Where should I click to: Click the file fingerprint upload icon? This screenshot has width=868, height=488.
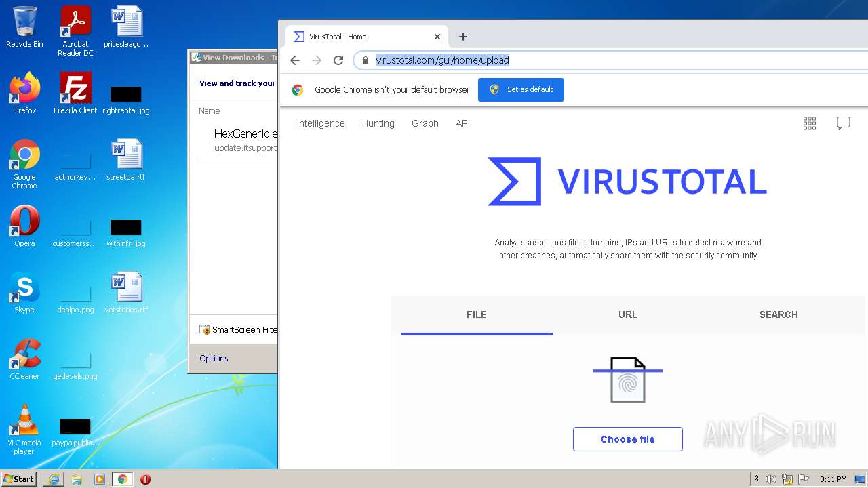[x=628, y=380]
